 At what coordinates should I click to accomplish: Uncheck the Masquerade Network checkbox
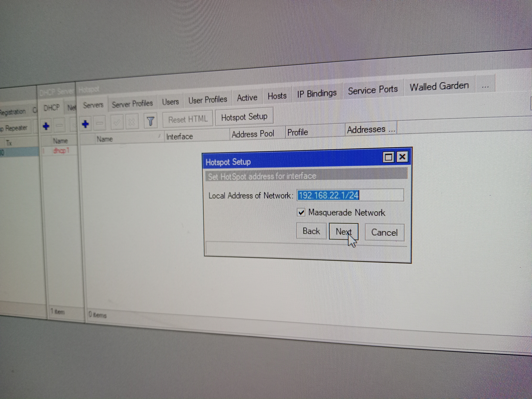tap(301, 212)
